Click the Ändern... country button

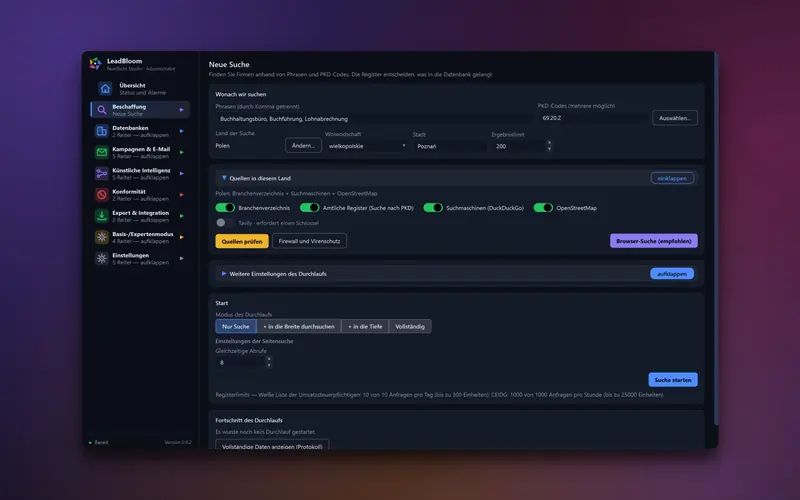[303, 145]
